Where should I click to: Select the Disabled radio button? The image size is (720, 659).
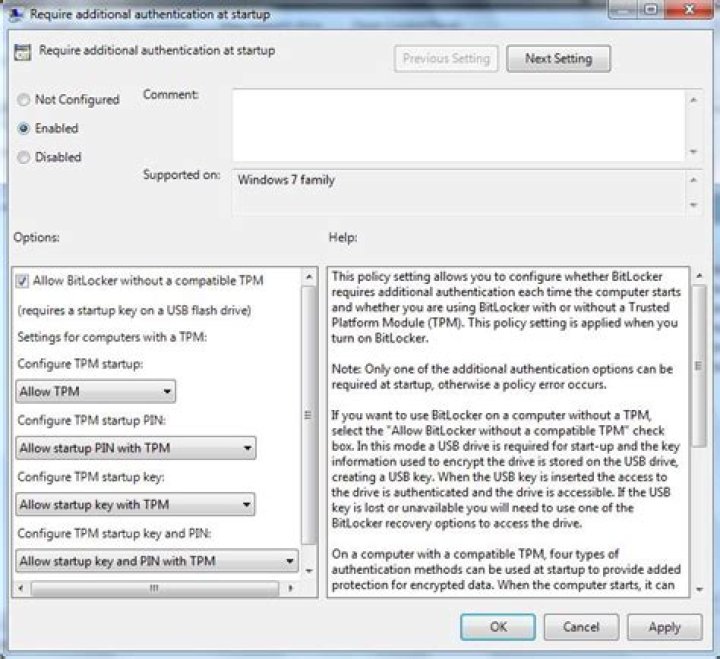pyautogui.click(x=23, y=158)
